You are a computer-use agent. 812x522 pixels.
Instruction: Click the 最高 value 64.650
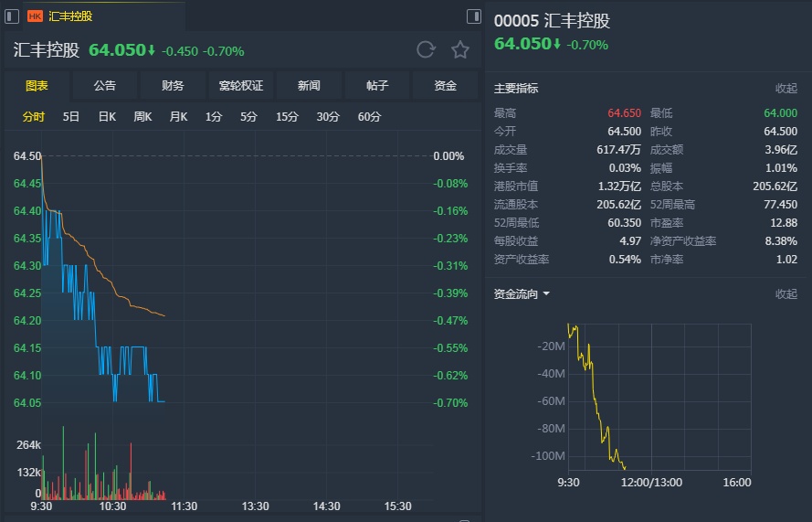(624, 113)
